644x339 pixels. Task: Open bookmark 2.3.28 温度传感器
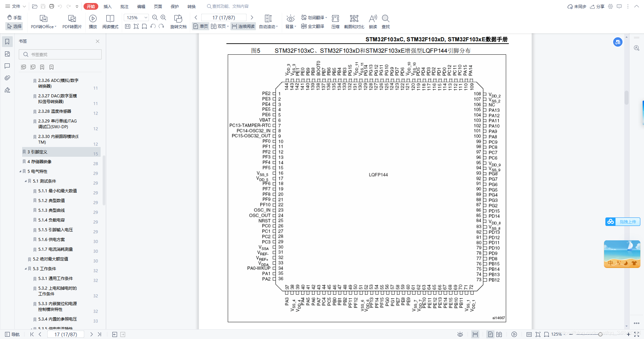click(55, 111)
